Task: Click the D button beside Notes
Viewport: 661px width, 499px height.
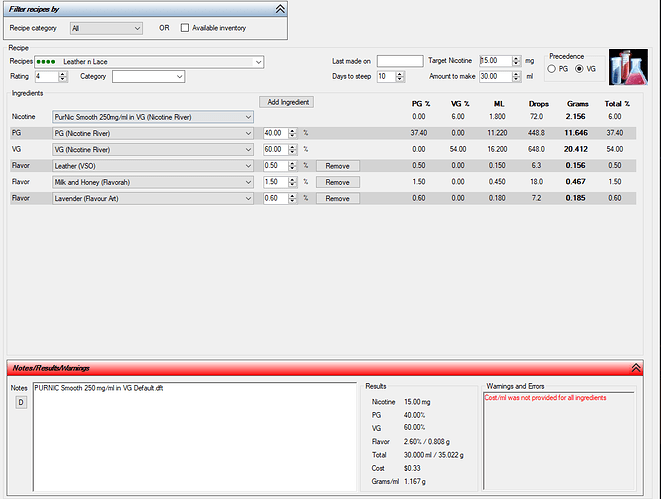Action: (x=21, y=402)
